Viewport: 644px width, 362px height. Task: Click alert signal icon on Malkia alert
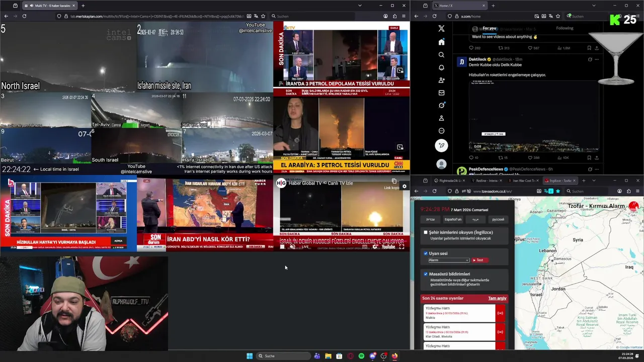pyautogui.click(x=500, y=313)
